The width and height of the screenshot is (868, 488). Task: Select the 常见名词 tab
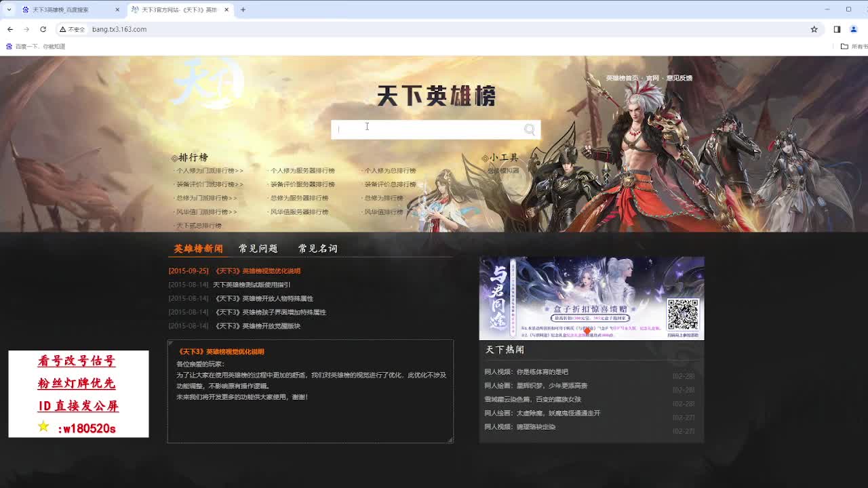(317, 249)
